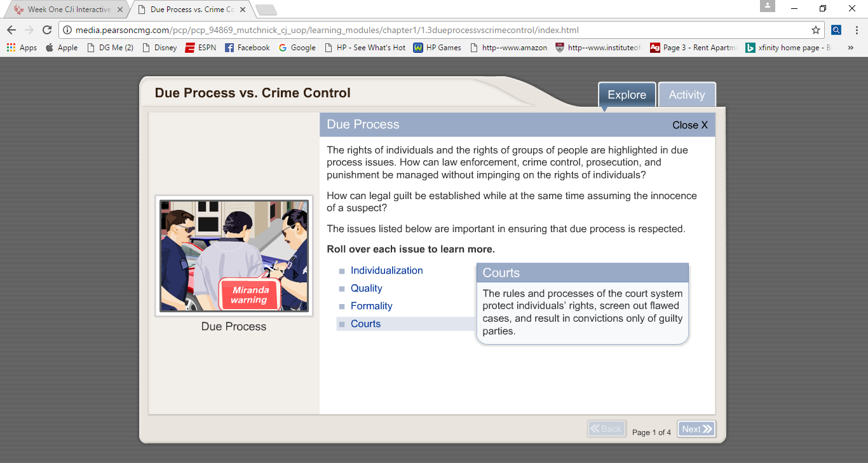Click the browser back arrow
Viewport: 868px width, 463px height.
11,30
